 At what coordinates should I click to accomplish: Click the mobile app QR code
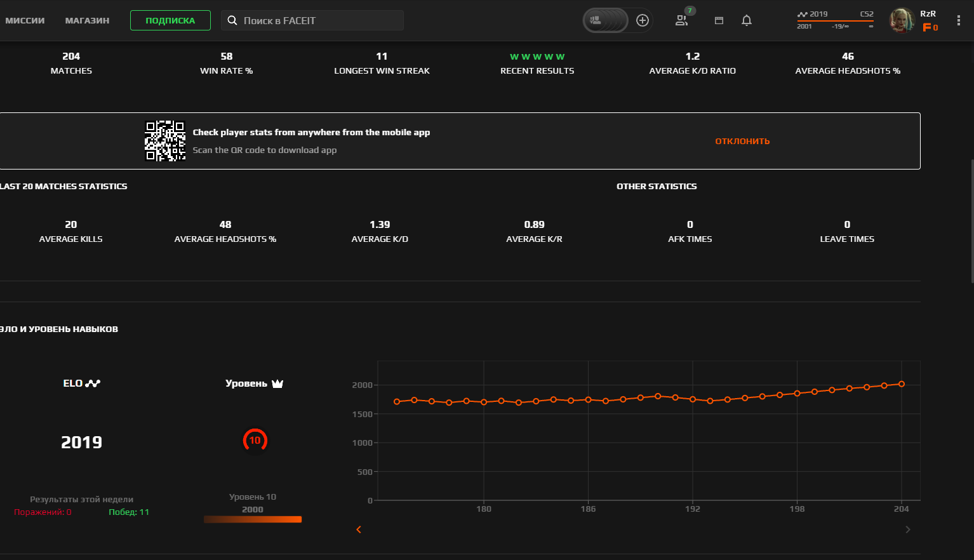point(165,141)
